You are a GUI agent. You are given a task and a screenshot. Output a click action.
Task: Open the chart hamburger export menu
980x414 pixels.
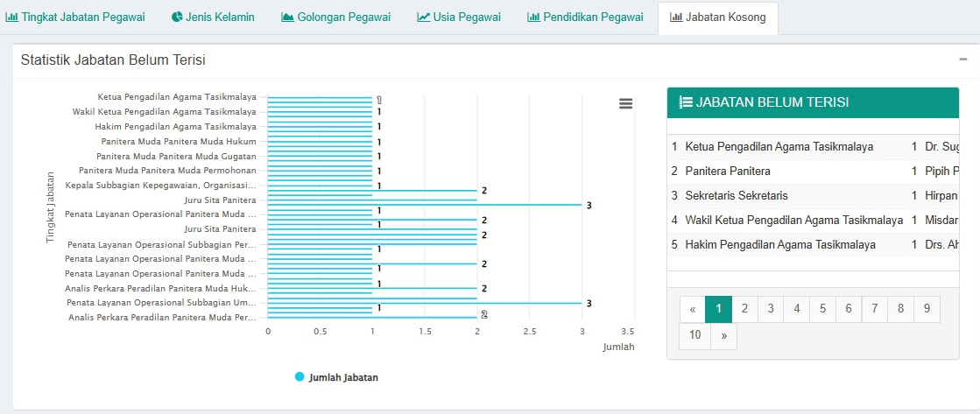click(x=625, y=103)
